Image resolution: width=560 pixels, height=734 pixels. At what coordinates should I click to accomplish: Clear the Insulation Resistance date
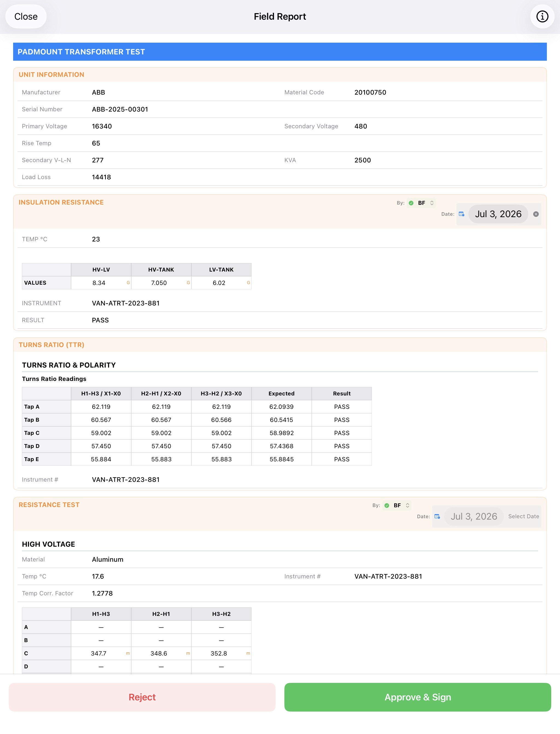(536, 214)
